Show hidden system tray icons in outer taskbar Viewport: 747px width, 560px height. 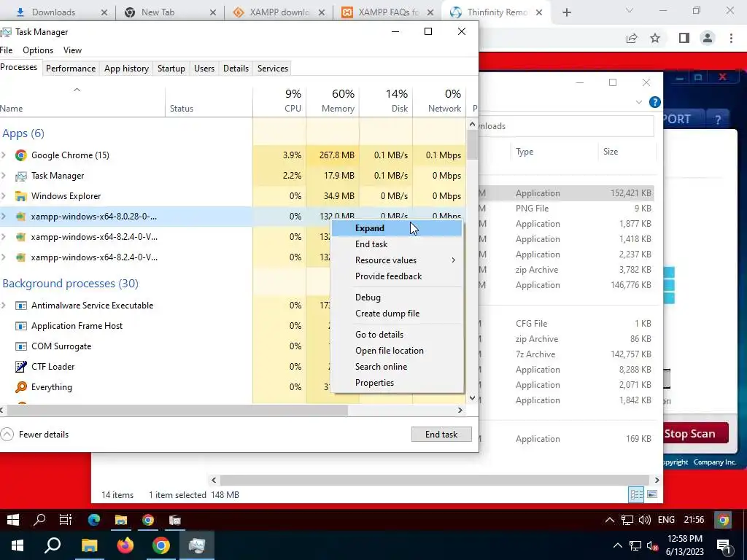(x=617, y=545)
